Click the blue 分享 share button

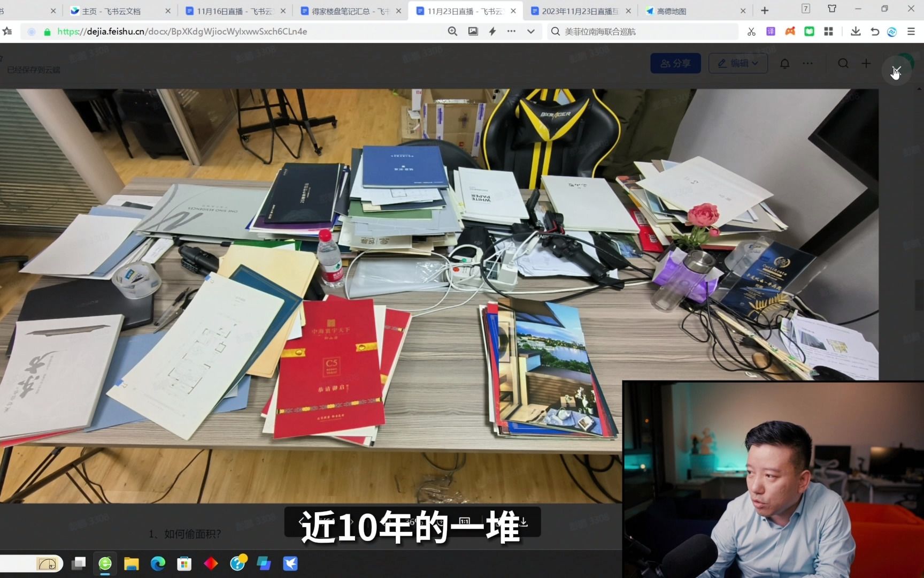675,63
